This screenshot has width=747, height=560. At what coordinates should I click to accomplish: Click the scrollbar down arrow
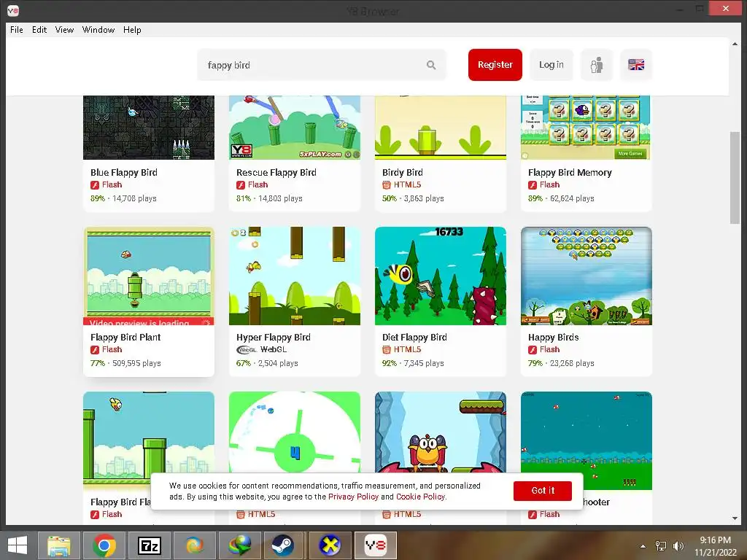tap(735, 518)
